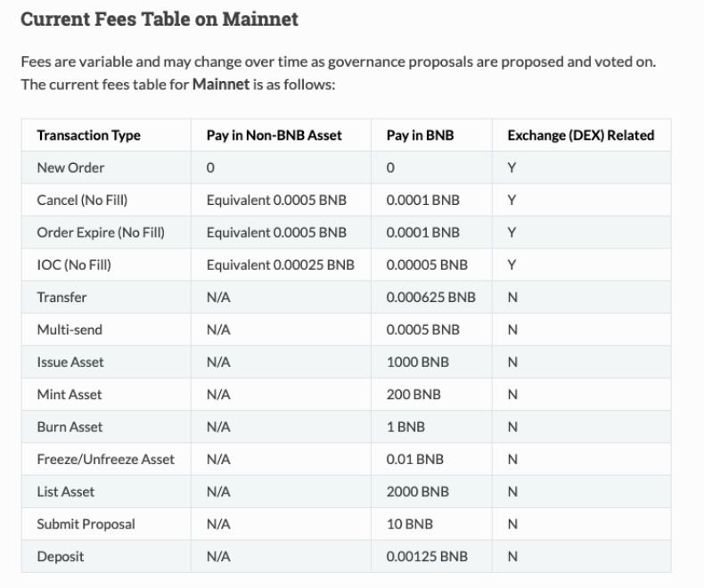
Task: Click the 'Mint Asset' row label
Action: point(70,394)
